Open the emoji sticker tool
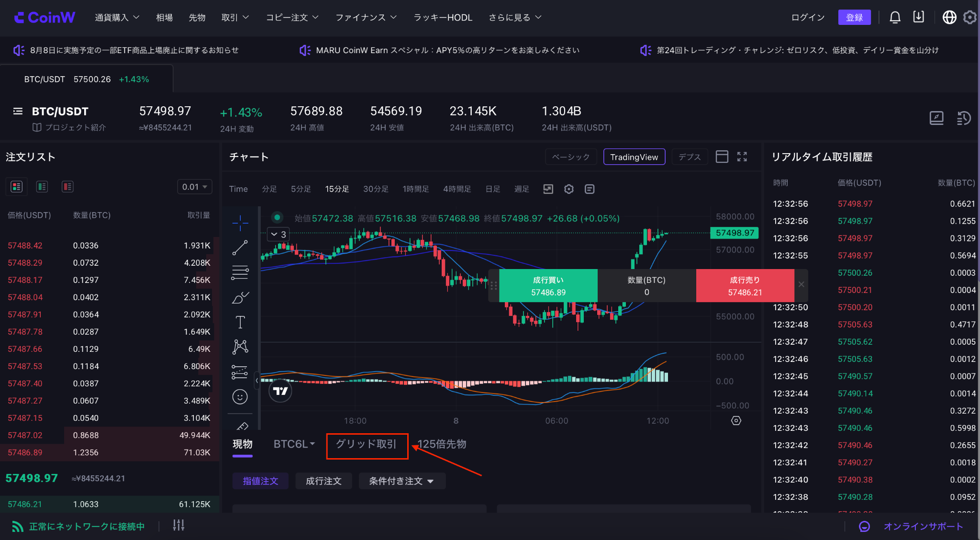The width and height of the screenshot is (980, 540). [x=240, y=396]
